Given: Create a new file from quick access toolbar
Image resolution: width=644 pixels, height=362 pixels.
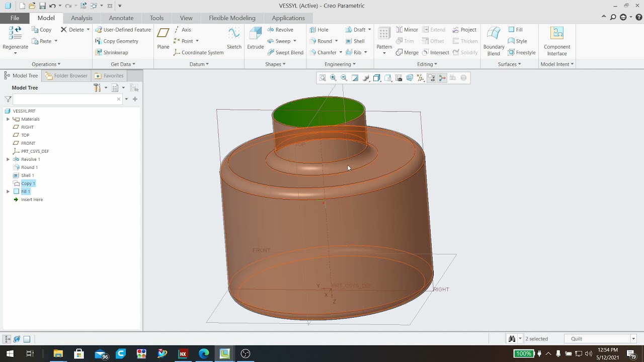Looking at the screenshot, I should [22, 6].
